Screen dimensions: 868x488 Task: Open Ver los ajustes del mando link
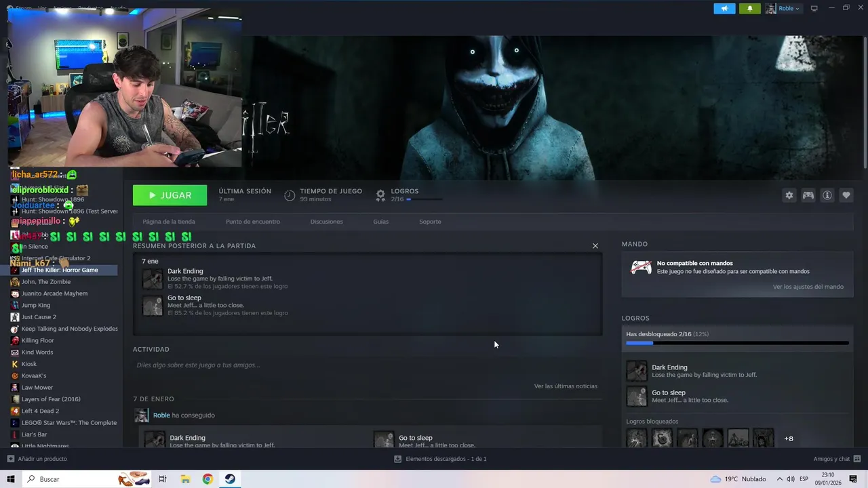pyautogui.click(x=808, y=287)
